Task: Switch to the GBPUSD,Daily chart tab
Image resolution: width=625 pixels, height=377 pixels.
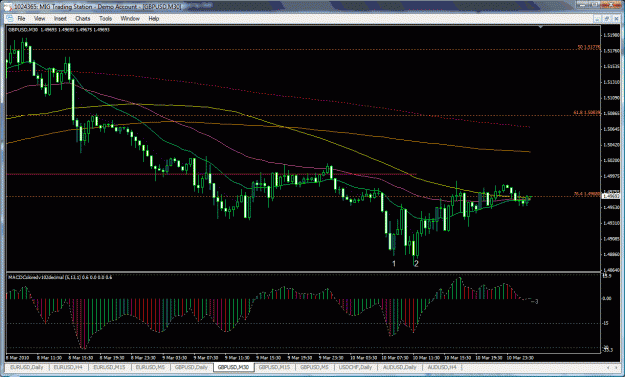Action: point(191,367)
